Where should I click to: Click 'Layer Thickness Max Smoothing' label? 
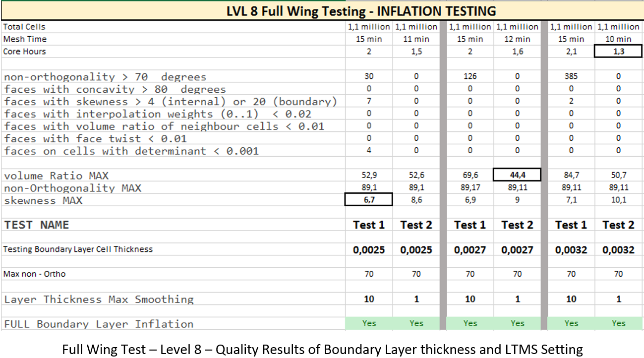[99, 299]
